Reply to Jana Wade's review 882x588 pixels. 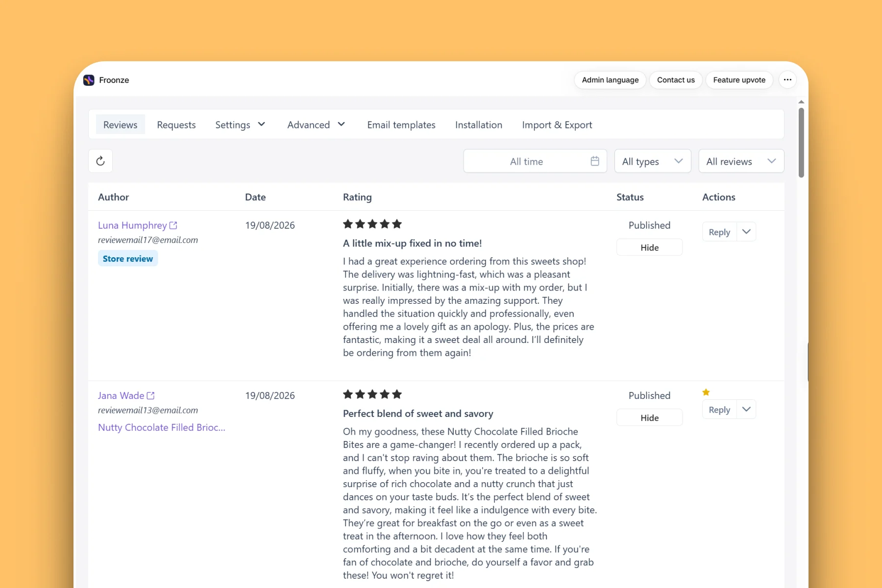click(x=719, y=410)
